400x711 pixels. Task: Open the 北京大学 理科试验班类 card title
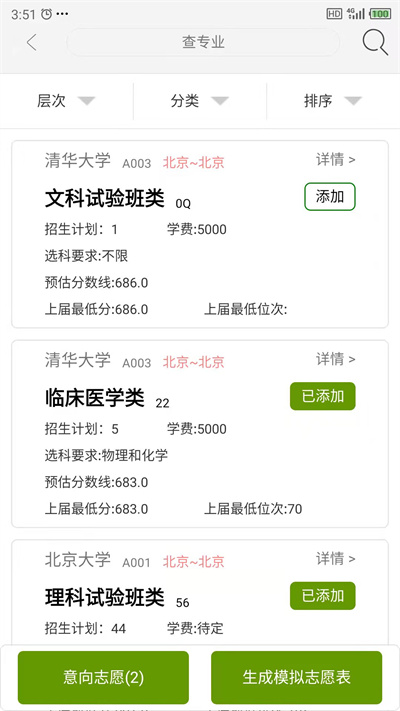pyautogui.click(x=105, y=597)
